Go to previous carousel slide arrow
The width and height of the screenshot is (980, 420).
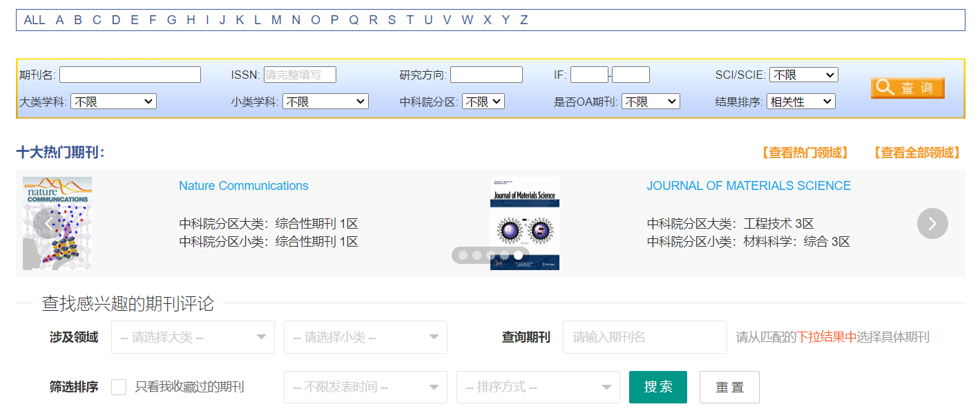tap(48, 223)
